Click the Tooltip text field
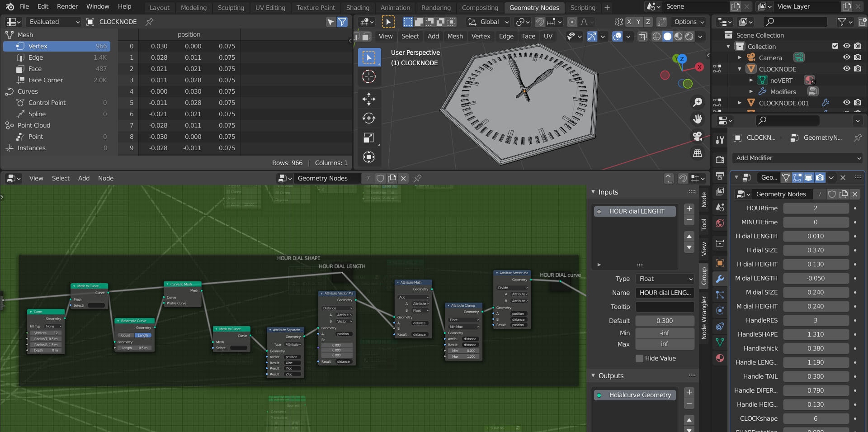The height and width of the screenshot is (432, 868). pyautogui.click(x=665, y=307)
